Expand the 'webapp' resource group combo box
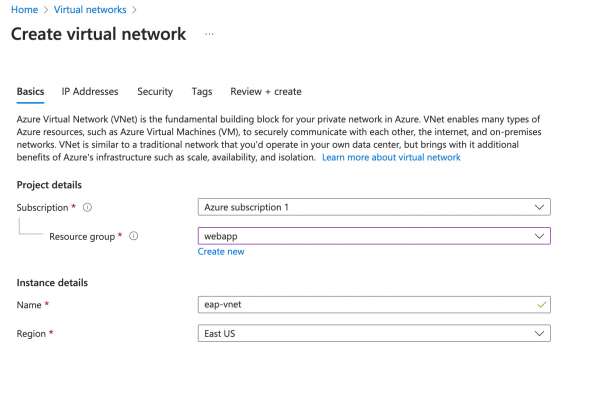 374,237
